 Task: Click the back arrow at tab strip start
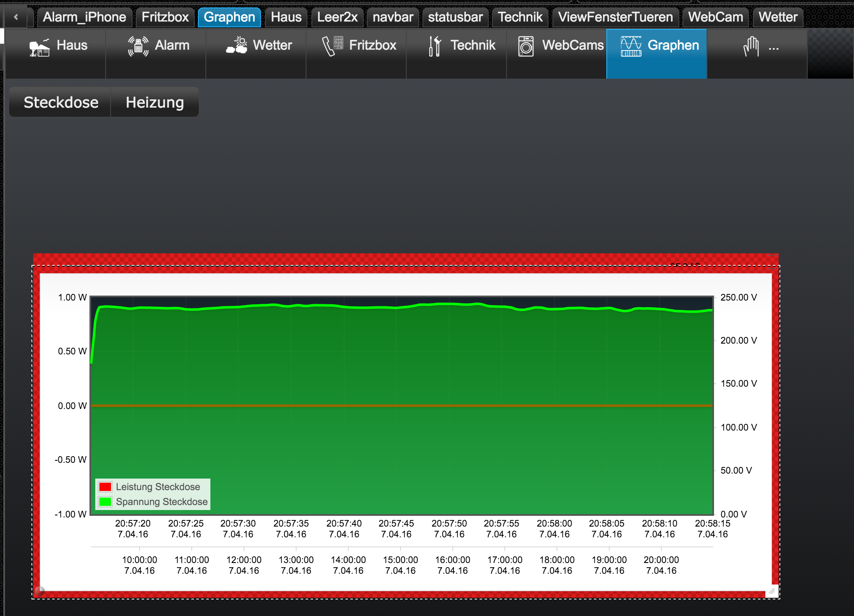[x=16, y=17]
